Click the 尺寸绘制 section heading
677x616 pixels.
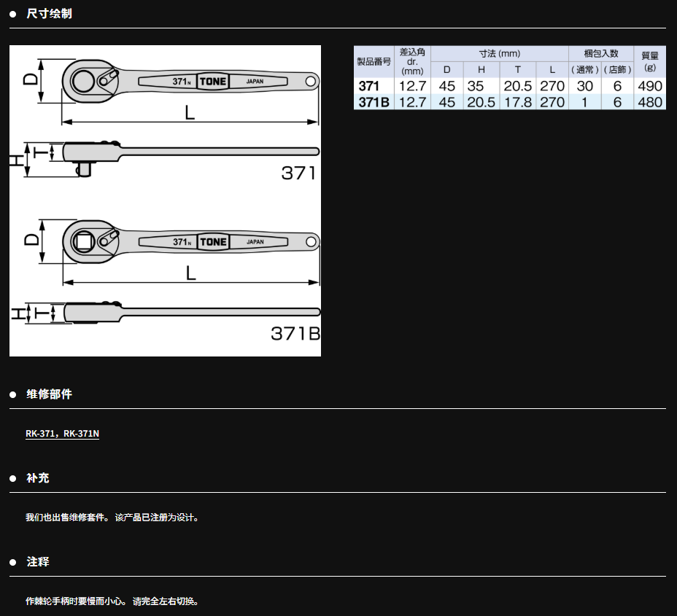(49, 13)
